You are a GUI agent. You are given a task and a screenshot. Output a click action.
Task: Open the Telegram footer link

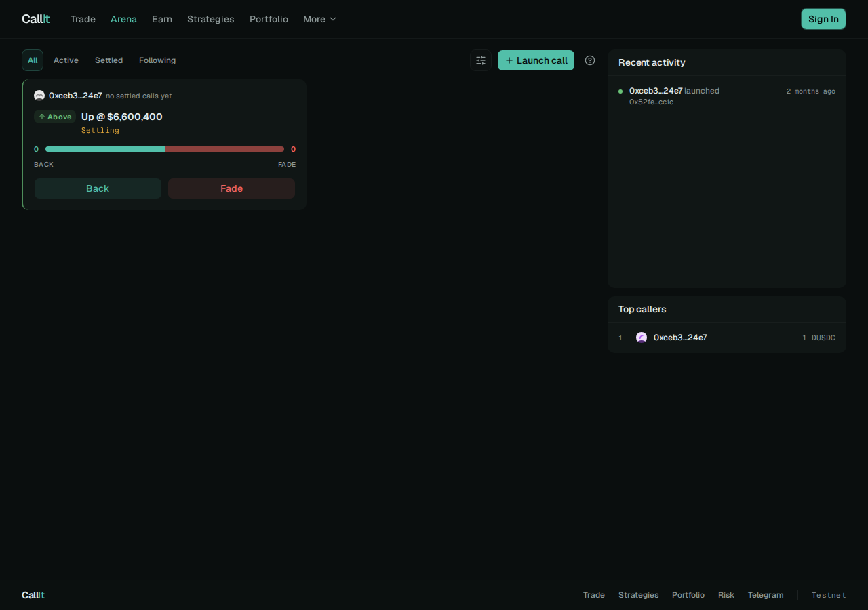point(766,595)
